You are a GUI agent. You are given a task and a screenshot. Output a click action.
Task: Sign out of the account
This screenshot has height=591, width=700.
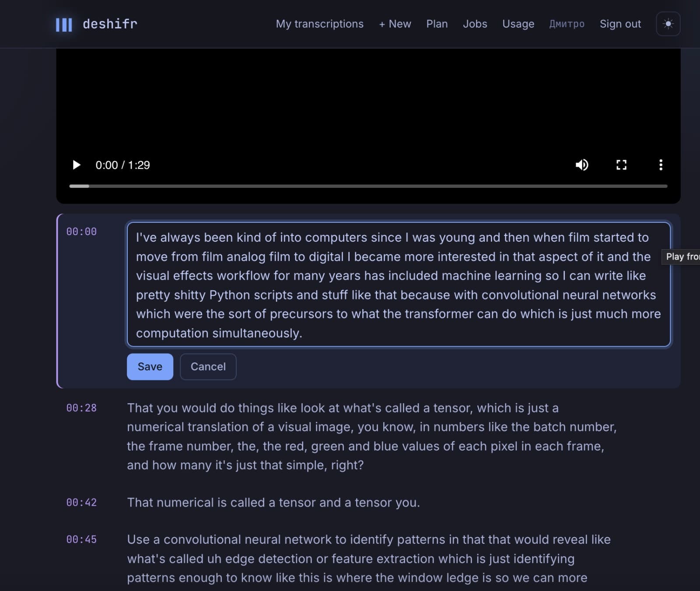pos(620,24)
